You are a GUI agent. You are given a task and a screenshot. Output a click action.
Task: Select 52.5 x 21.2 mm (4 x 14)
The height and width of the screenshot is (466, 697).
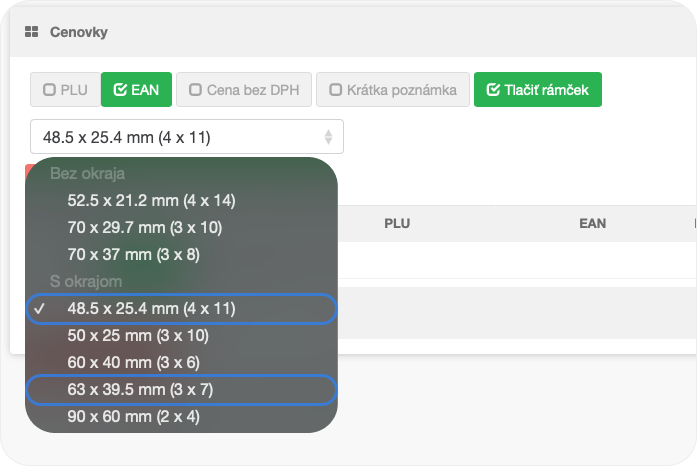(x=151, y=201)
